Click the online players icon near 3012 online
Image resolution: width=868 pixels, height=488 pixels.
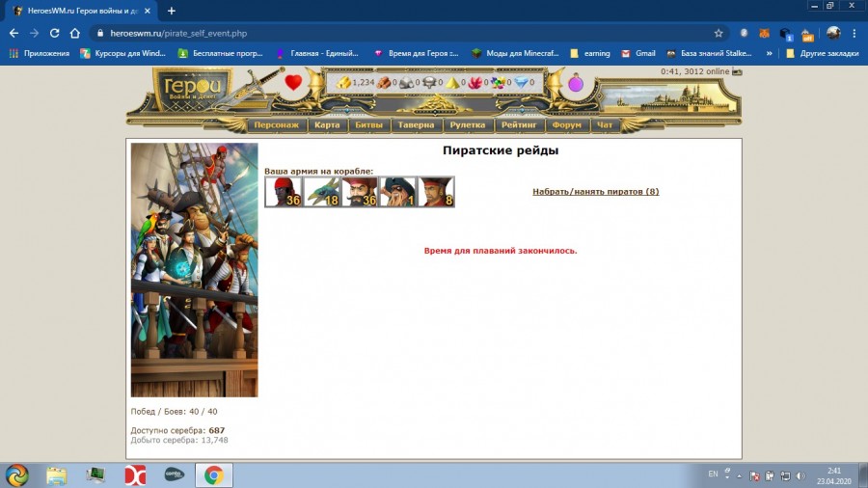click(x=737, y=71)
